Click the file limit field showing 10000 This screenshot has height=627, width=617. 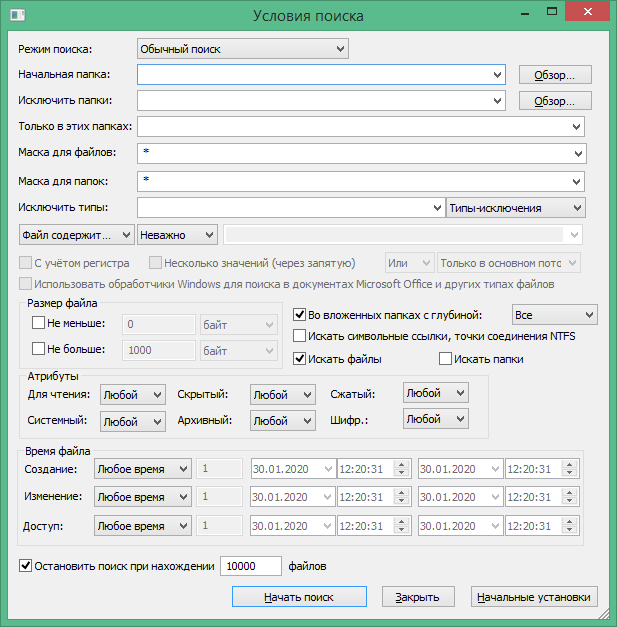click(251, 566)
